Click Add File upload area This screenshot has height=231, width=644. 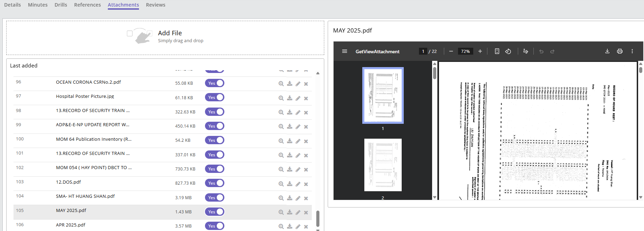coord(165,38)
